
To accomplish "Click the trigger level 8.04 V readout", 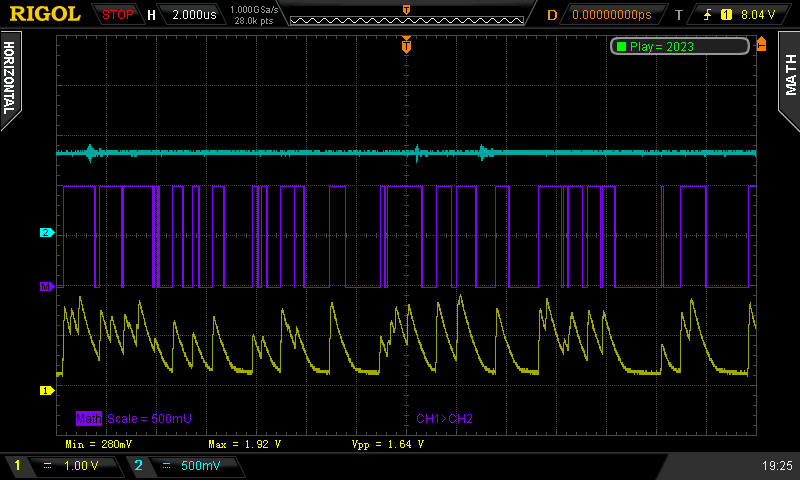I will click(759, 15).
